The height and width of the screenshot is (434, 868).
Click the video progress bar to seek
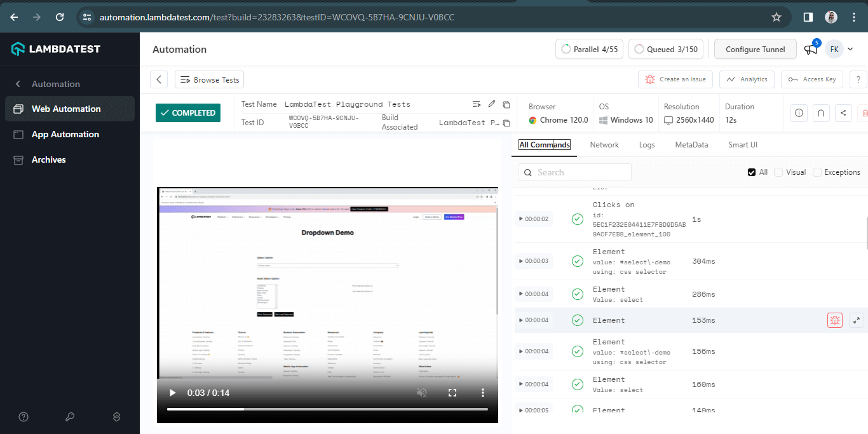(327, 409)
